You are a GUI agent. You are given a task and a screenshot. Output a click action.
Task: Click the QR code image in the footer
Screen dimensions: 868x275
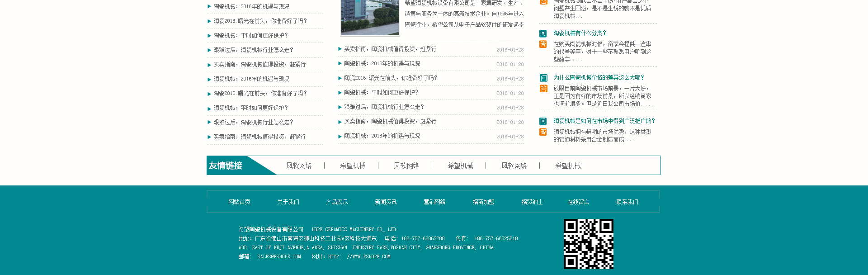[x=588, y=244]
